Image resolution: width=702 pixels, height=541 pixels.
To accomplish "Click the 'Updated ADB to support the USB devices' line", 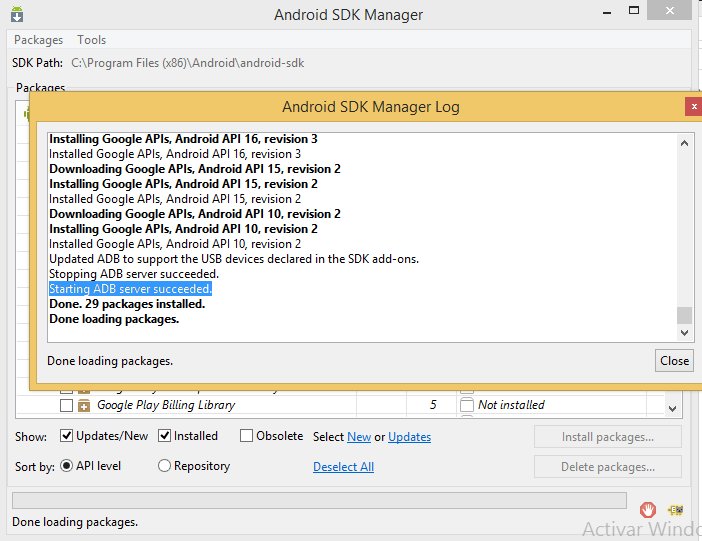I will click(x=234, y=259).
